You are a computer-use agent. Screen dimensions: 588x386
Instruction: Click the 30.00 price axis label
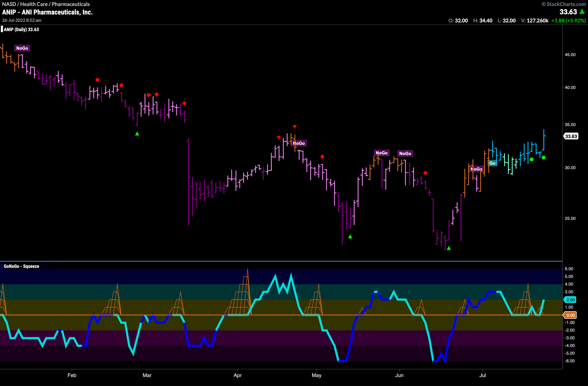click(x=570, y=168)
